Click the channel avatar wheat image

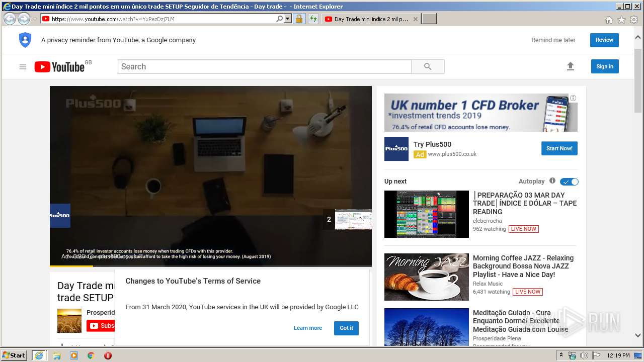(69, 321)
